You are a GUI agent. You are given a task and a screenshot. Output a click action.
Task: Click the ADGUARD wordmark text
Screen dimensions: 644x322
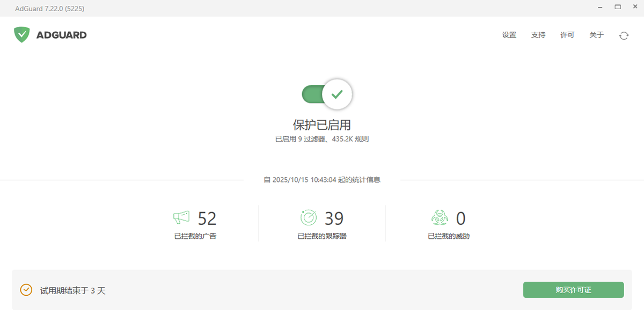point(61,35)
